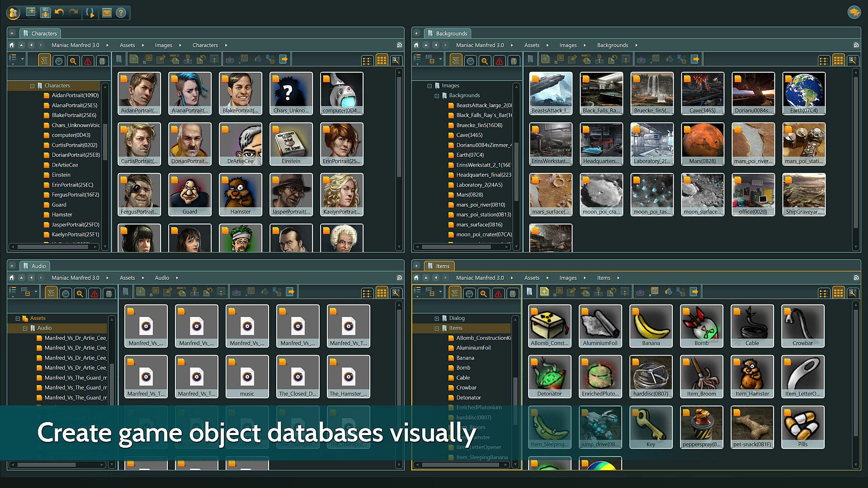868x488 pixels.
Task: Open the Help question mark icon
Action: (x=121, y=13)
